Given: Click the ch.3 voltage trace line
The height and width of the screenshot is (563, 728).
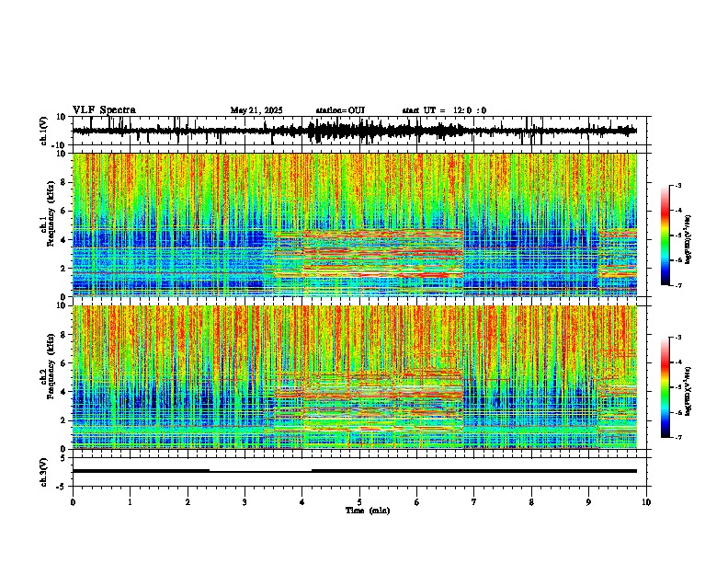Looking at the screenshot, I should coord(355,471).
